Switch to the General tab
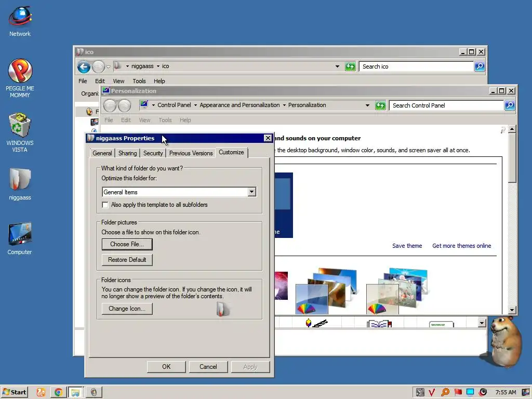 [x=102, y=153]
